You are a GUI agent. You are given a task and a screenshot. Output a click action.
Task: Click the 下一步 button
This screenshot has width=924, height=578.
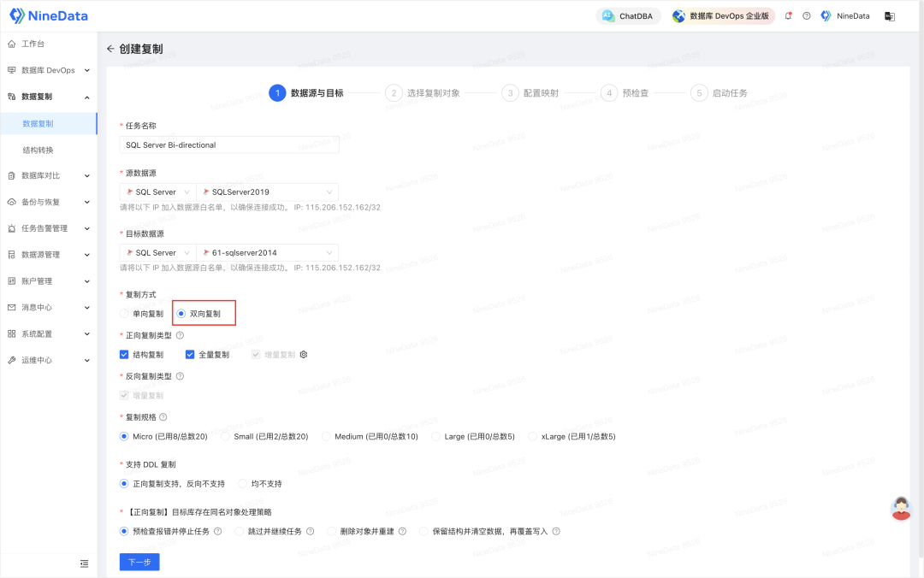[x=139, y=562]
